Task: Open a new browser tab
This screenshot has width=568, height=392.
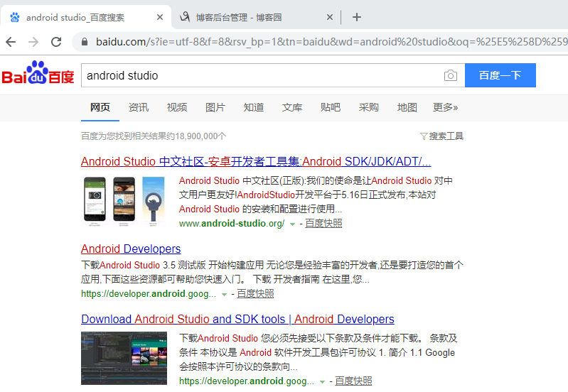Action: coord(357,17)
